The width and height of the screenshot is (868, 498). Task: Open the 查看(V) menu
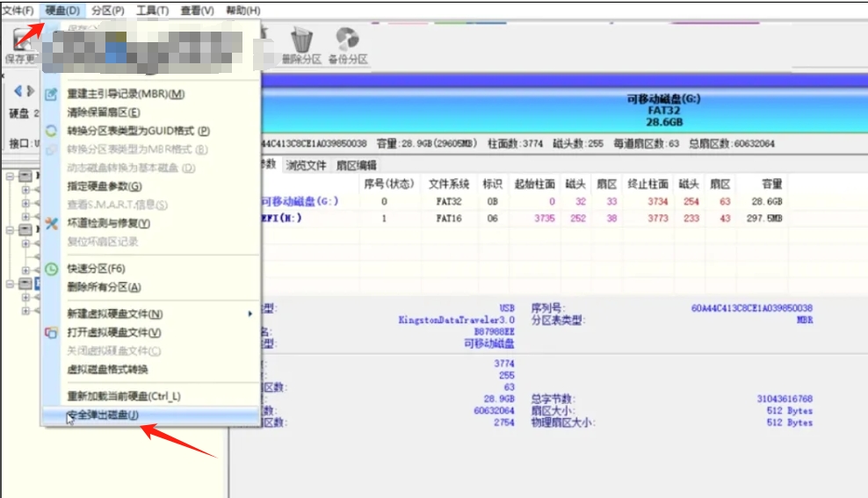(197, 10)
